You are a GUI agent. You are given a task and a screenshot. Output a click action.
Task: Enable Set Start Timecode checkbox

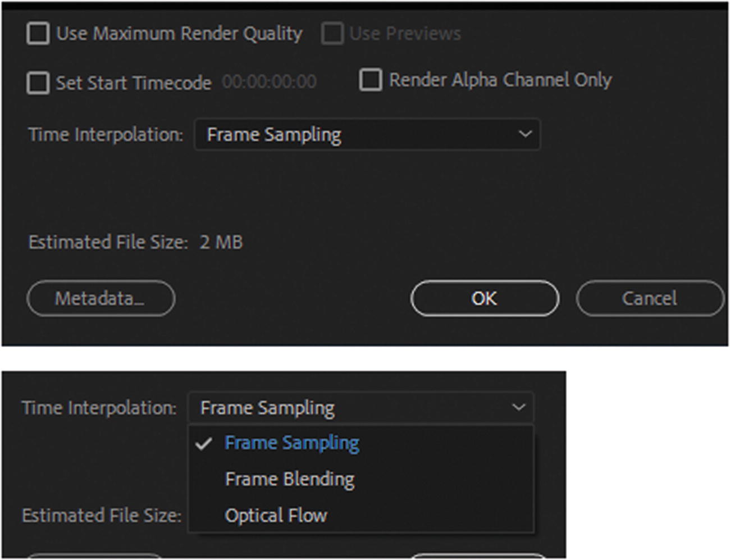(38, 83)
